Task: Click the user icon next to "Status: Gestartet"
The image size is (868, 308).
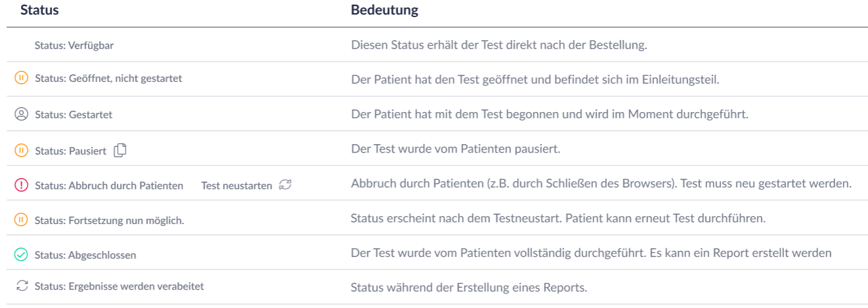Action: click(21, 114)
